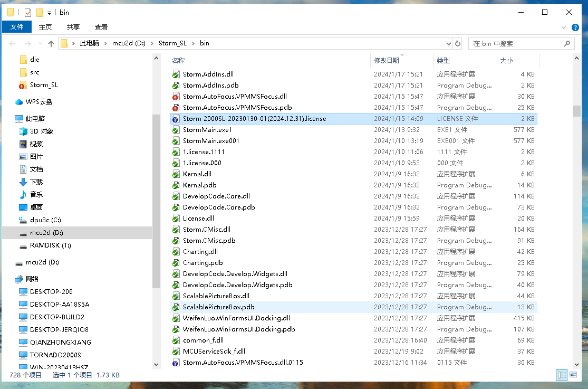Toggle the properties checkmark in quick access toolbar
The image size is (588, 389).
point(28,13)
